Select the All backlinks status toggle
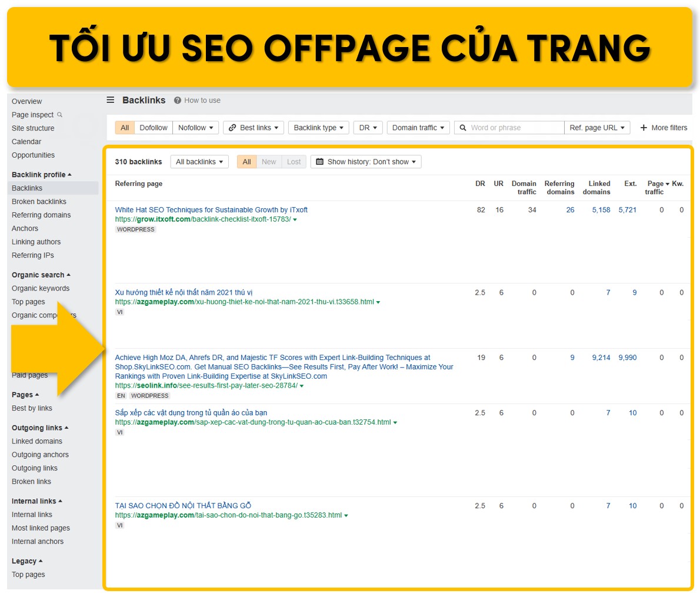The image size is (700, 597). (x=246, y=162)
